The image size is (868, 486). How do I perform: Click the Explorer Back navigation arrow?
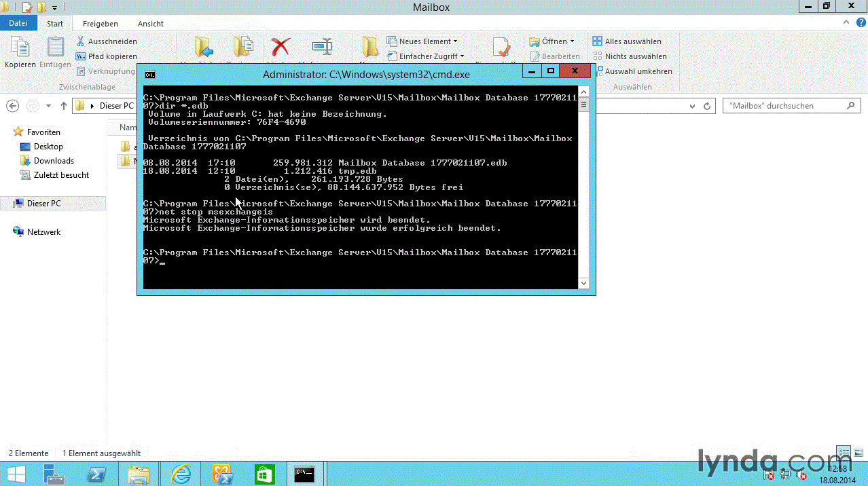(12, 106)
